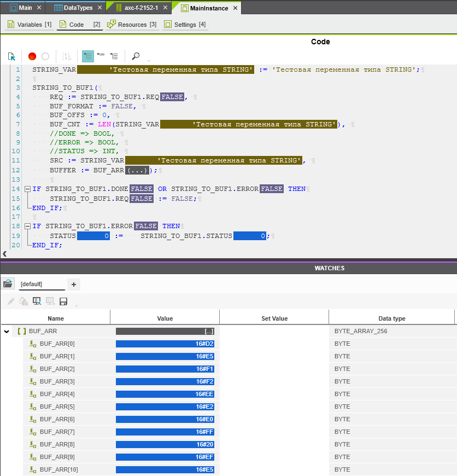Click the monitor icon in watches toolbar
Screen dimensions: 457x476
[37, 301]
